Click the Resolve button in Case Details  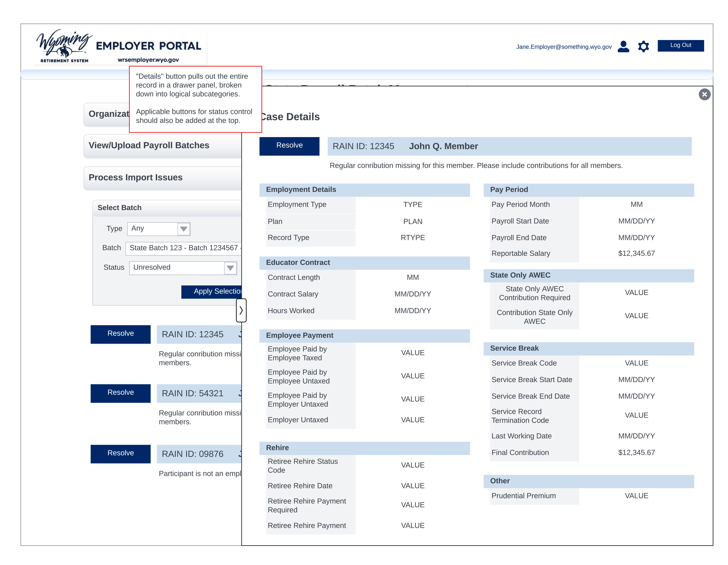coord(289,146)
